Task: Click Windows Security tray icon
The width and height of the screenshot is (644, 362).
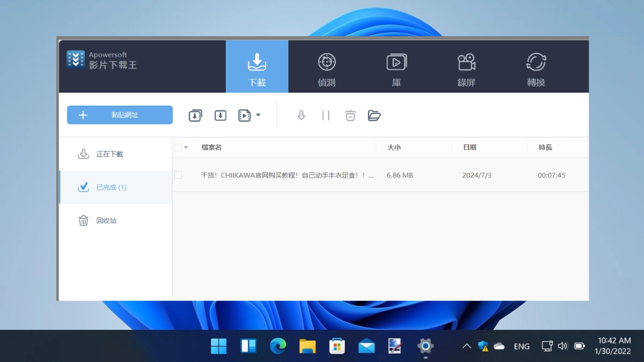Action: tap(483, 346)
